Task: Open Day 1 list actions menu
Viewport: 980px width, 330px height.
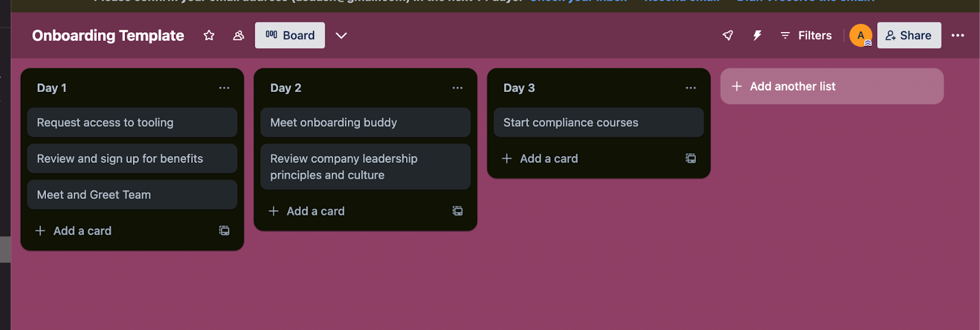Action: [224, 88]
